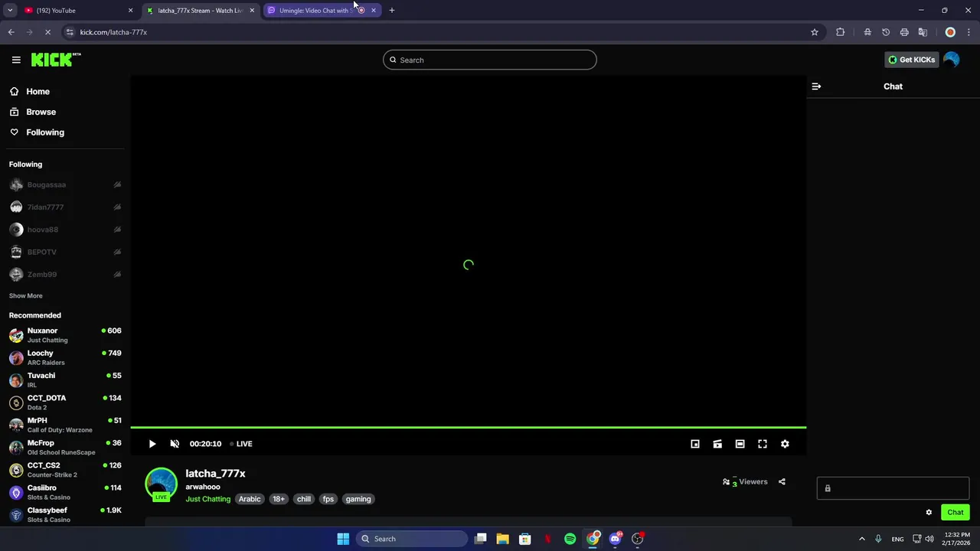Show hidden system tray icons
Screen dimensions: 980x551
click(862, 539)
